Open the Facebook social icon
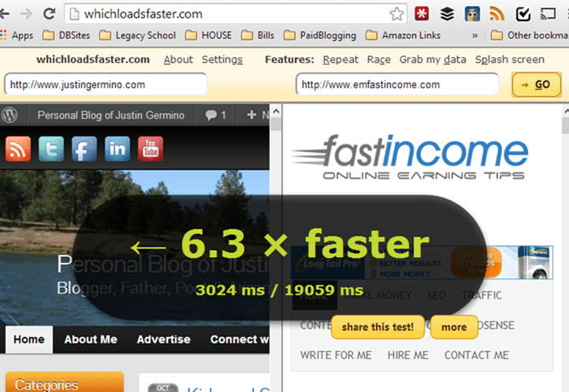 pos(84,149)
